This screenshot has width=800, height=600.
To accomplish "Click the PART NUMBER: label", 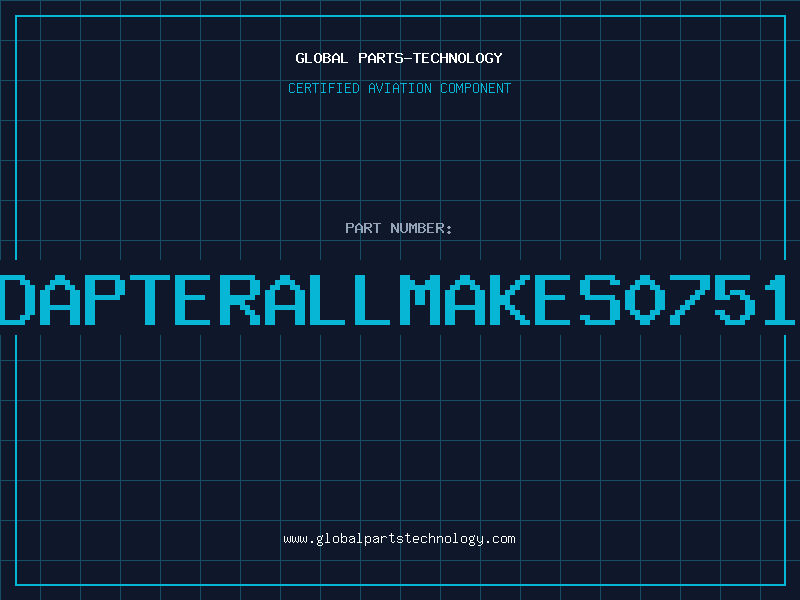I will (399, 228).
